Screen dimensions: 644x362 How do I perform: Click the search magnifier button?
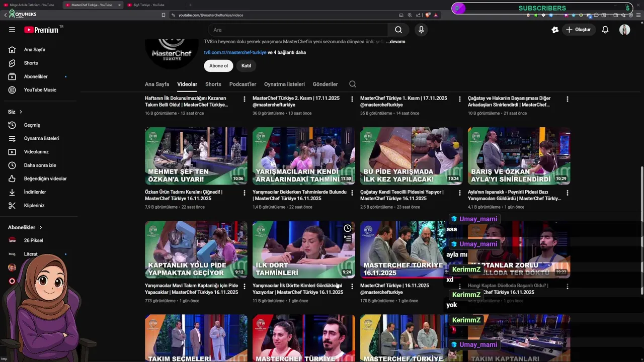tap(398, 30)
